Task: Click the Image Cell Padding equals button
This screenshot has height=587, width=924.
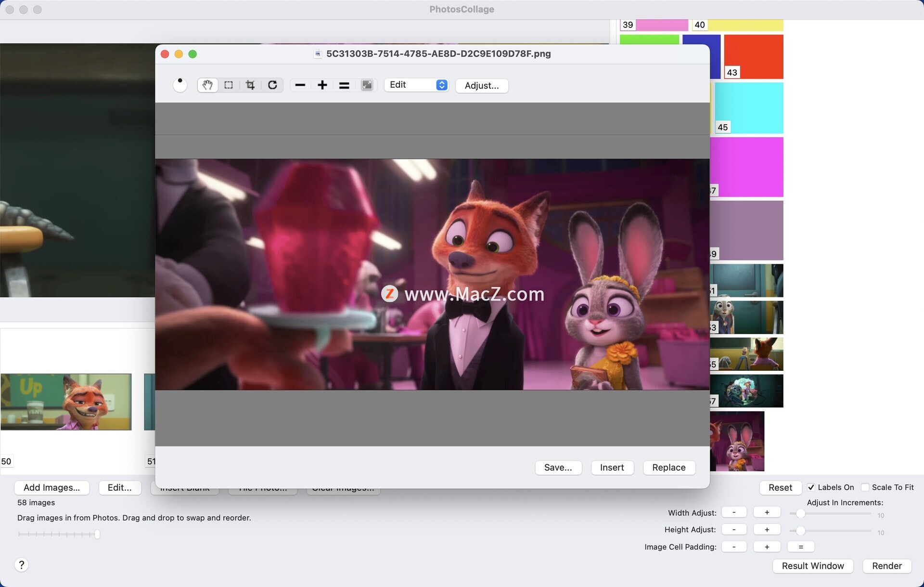Action: pos(801,547)
